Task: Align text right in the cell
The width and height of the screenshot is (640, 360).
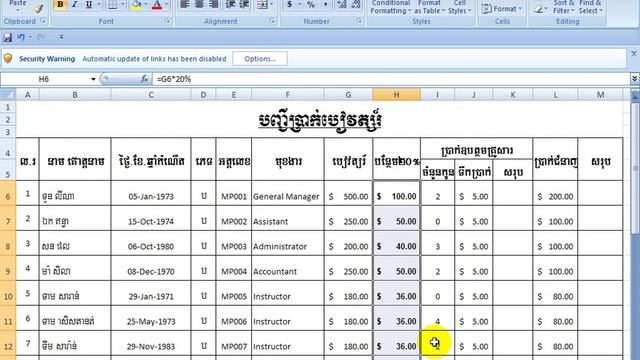Action: click(213, 4)
